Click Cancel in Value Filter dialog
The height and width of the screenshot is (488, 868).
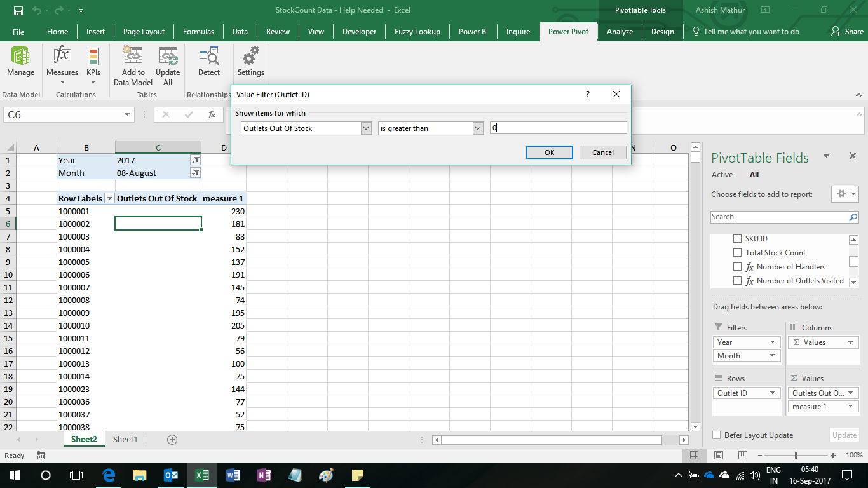(603, 152)
